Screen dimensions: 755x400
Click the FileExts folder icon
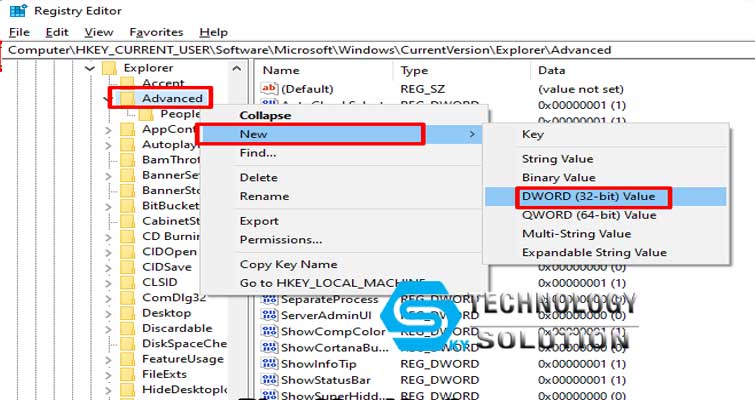(128, 374)
